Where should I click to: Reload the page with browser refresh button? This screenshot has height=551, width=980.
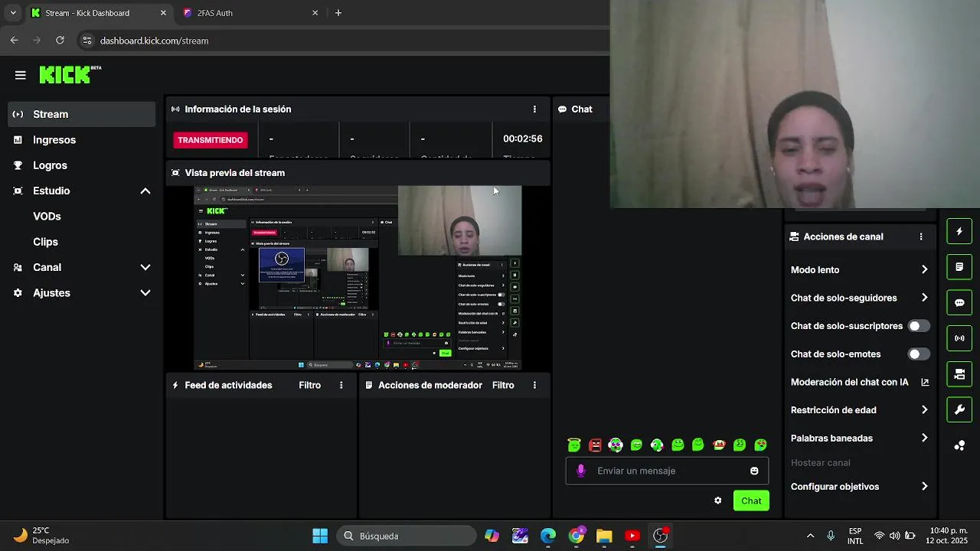[60, 41]
